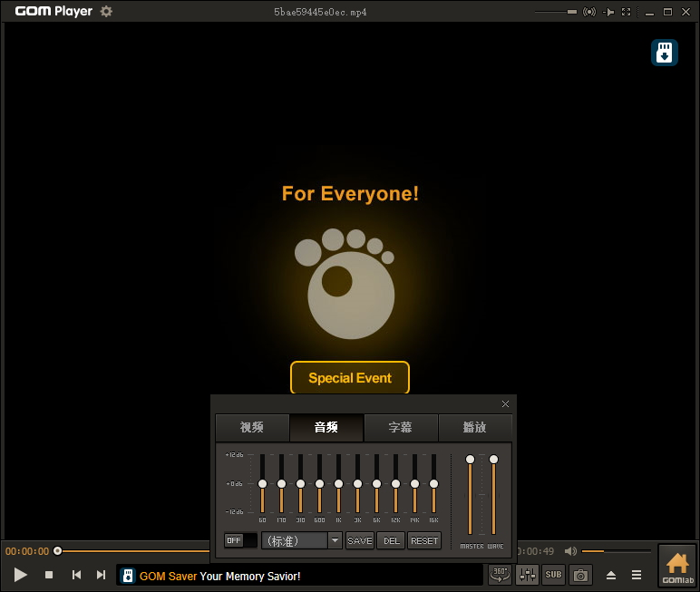Toggle the equalizer OFF switch
Viewport: 700px width, 592px height.
[x=241, y=540]
